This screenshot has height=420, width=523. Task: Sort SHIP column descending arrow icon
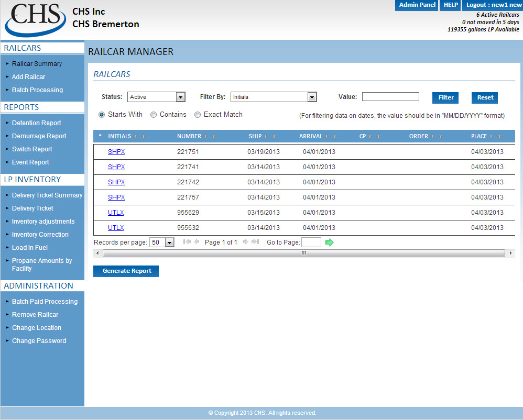coord(266,136)
